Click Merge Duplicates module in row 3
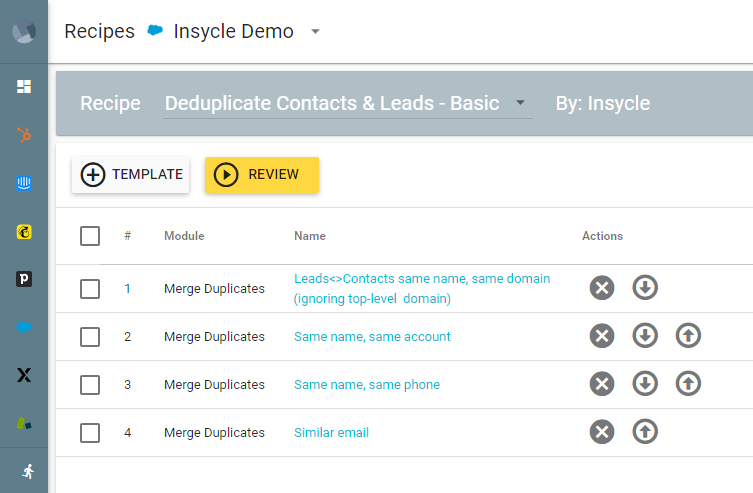 (x=214, y=385)
